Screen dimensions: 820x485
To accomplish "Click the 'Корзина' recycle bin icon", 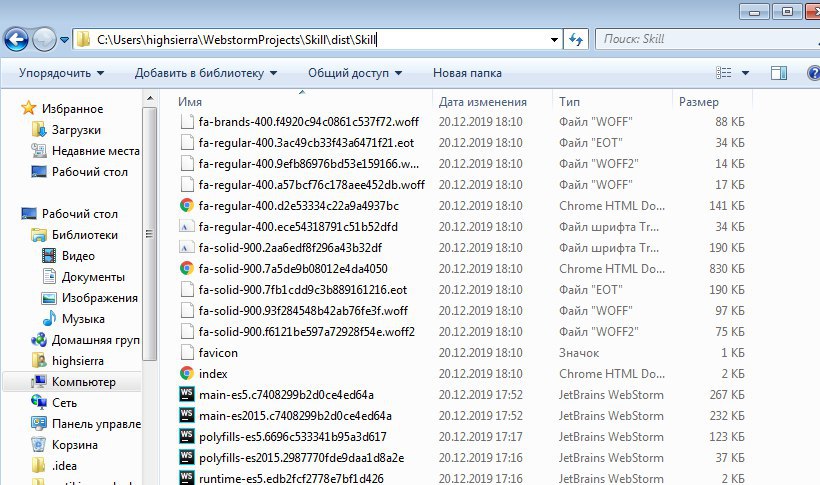I will coord(39,445).
